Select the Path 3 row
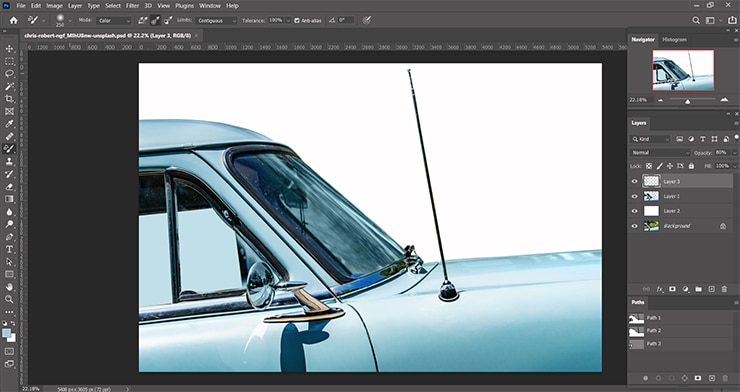 coord(681,344)
